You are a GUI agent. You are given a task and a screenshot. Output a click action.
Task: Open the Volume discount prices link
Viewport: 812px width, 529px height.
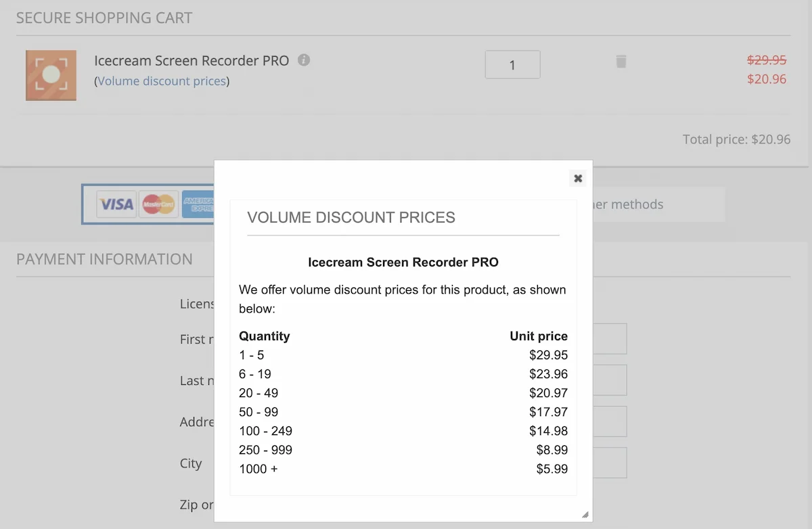click(162, 81)
